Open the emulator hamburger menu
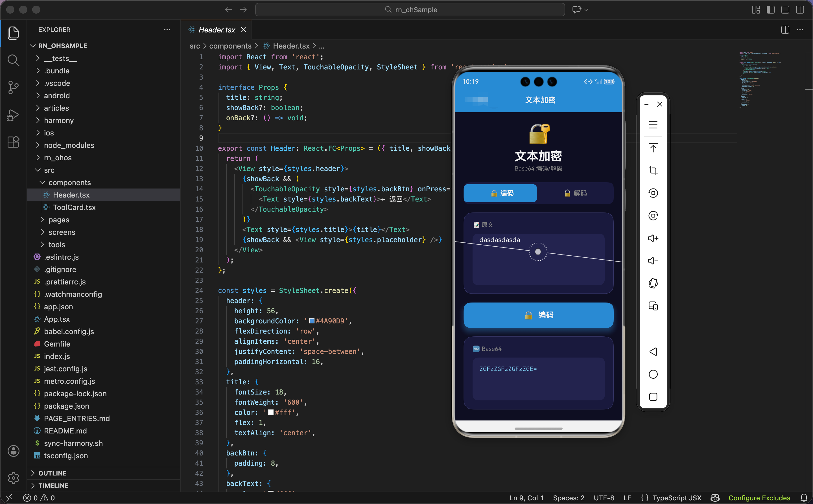The image size is (813, 504). pos(653,125)
